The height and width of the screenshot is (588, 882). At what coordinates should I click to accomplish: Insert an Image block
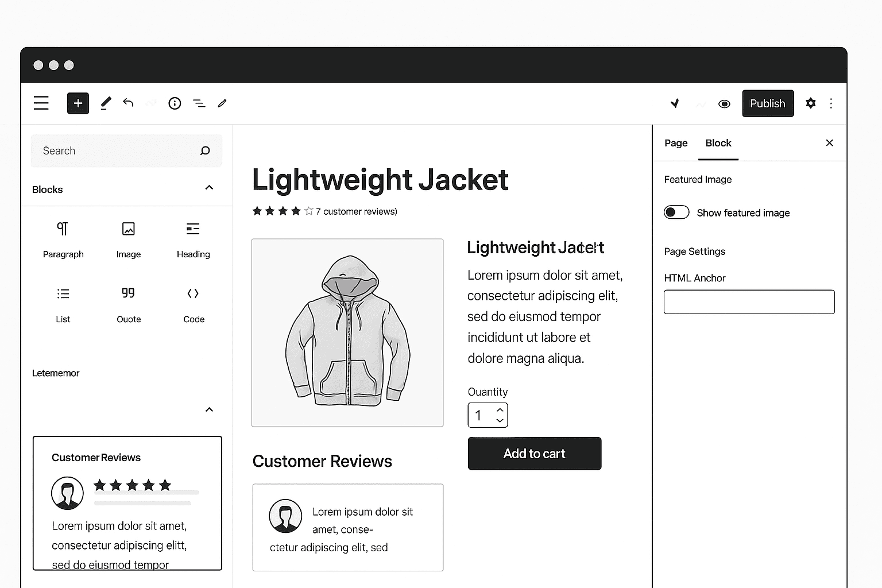click(129, 239)
